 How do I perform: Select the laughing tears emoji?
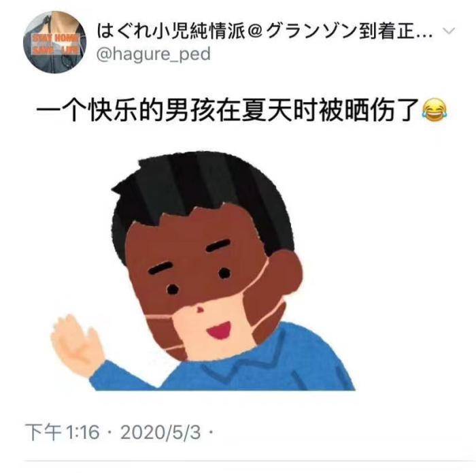[435, 110]
